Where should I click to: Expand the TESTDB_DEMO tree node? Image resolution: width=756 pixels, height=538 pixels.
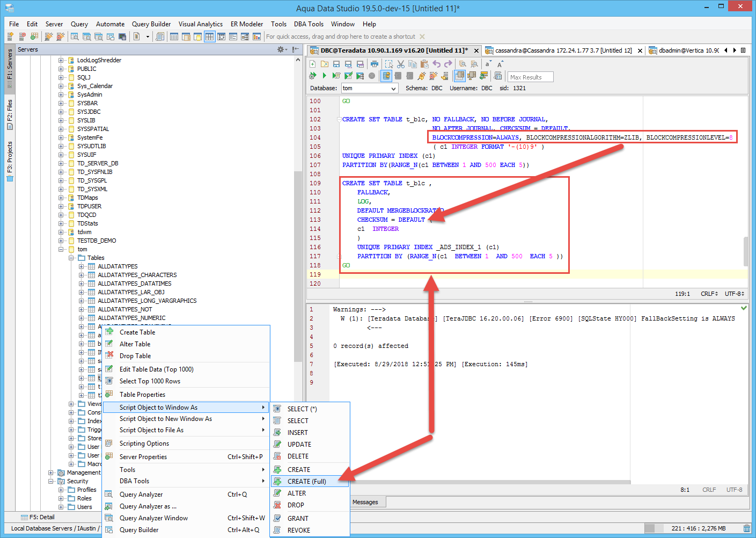(61, 241)
